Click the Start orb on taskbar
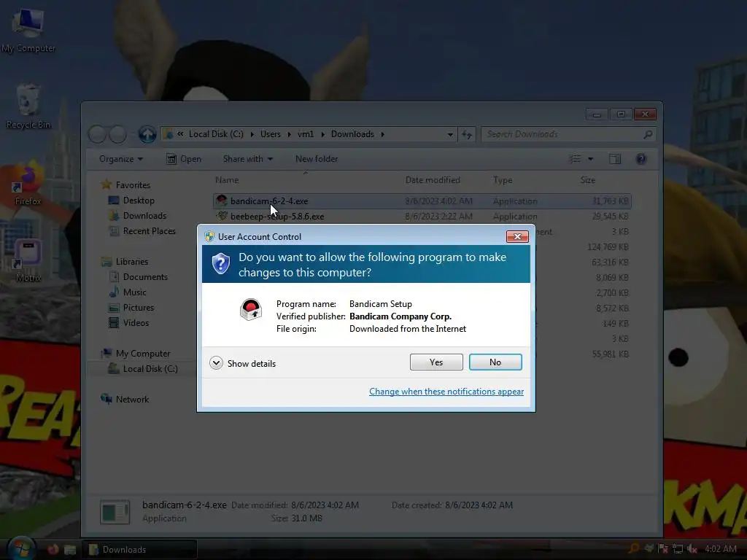 pos(21,548)
